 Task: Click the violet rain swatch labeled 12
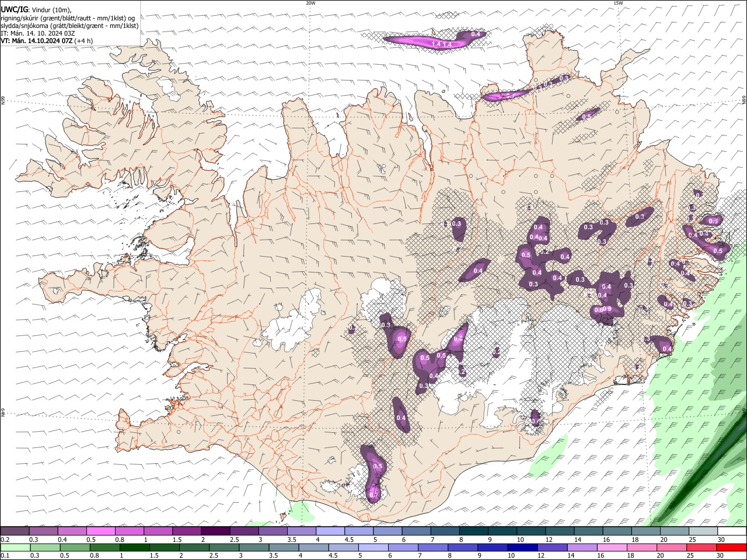(x=553, y=547)
